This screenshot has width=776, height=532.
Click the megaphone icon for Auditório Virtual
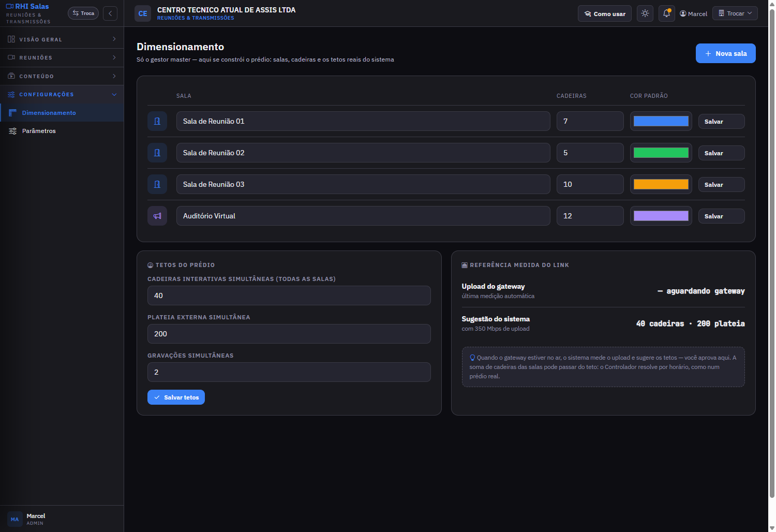157,216
